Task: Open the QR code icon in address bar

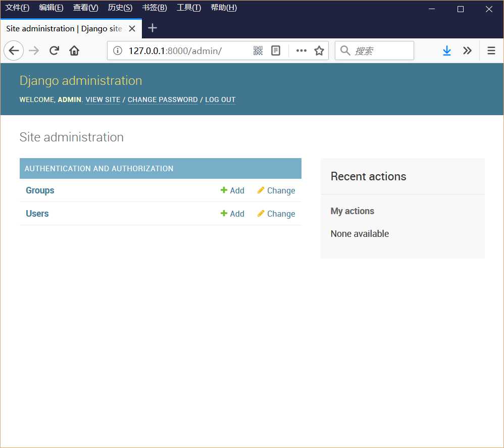Action: (258, 51)
